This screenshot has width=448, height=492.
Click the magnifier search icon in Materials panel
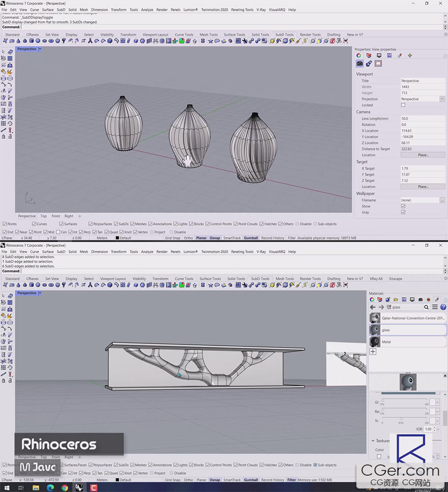coord(426,307)
